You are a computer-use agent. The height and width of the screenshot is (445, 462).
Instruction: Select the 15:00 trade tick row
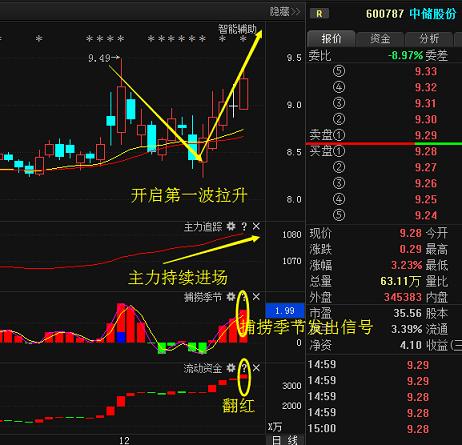pyautogui.click(x=384, y=428)
